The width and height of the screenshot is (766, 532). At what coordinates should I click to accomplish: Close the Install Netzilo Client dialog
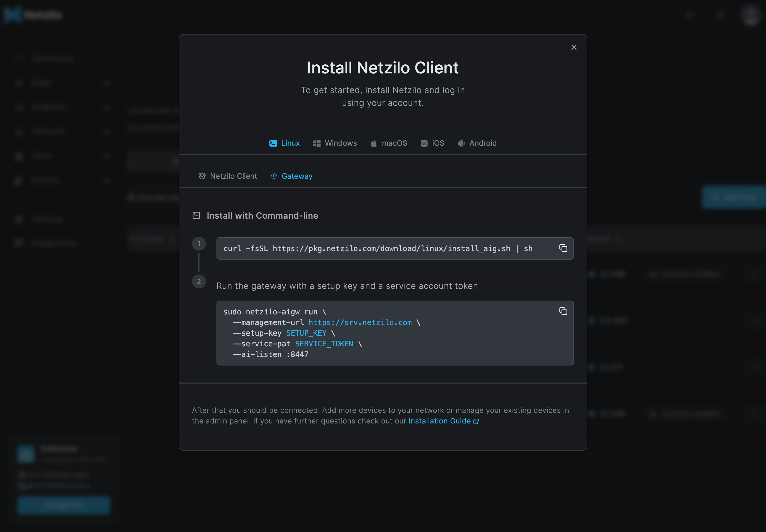[574, 47]
